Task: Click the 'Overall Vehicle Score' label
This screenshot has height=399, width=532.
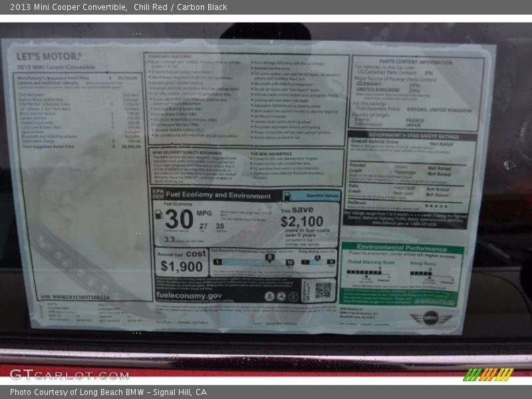Action: tap(374, 141)
